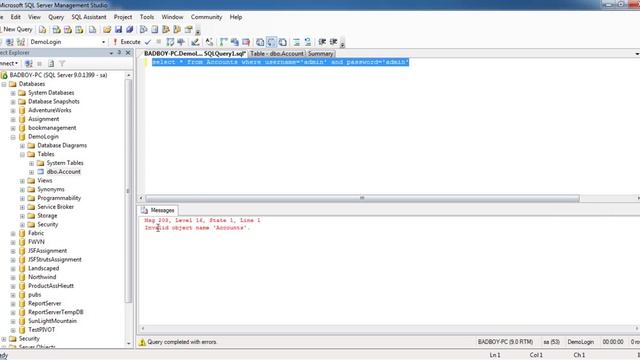Save the query with the disk icon
The height and width of the screenshot is (360, 640).
coord(118,30)
